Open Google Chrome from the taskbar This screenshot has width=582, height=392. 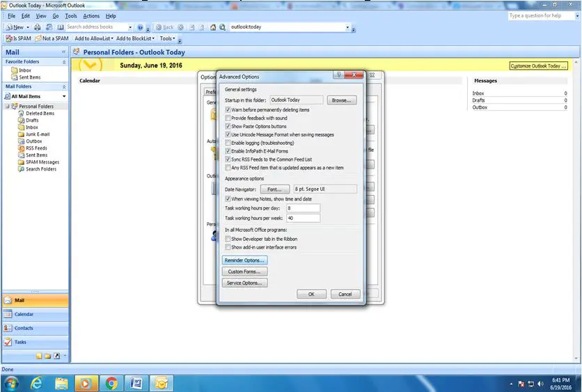111,383
